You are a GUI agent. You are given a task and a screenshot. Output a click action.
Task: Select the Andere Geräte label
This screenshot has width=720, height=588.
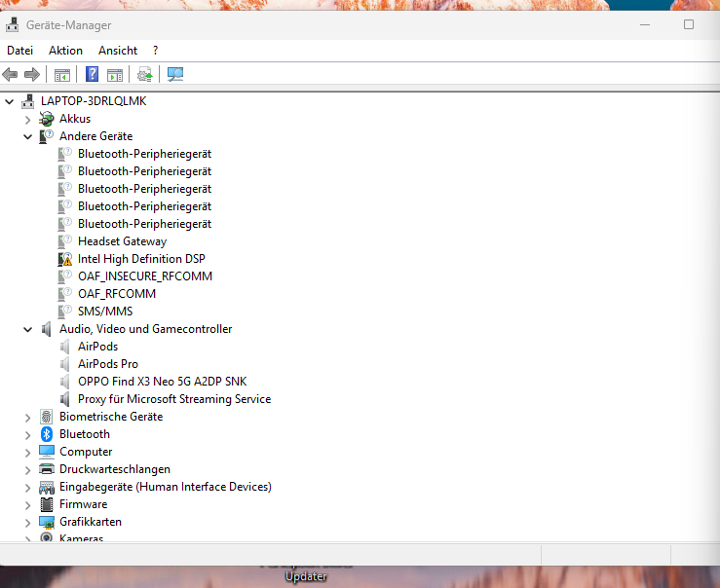pyautogui.click(x=96, y=136)
